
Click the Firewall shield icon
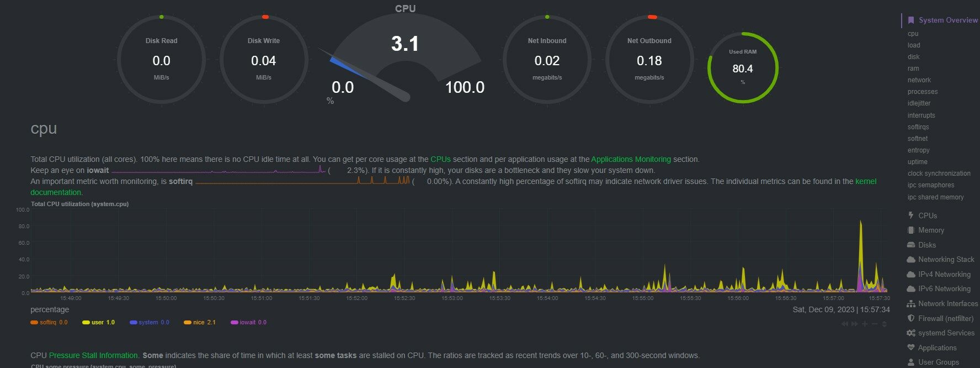(911, 318)
